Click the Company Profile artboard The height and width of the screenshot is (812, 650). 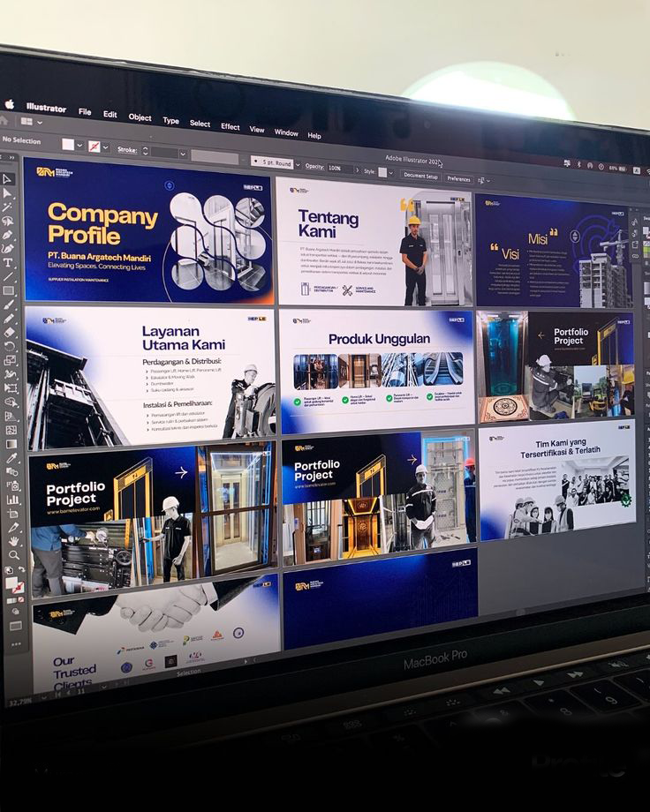coord(148,231)
